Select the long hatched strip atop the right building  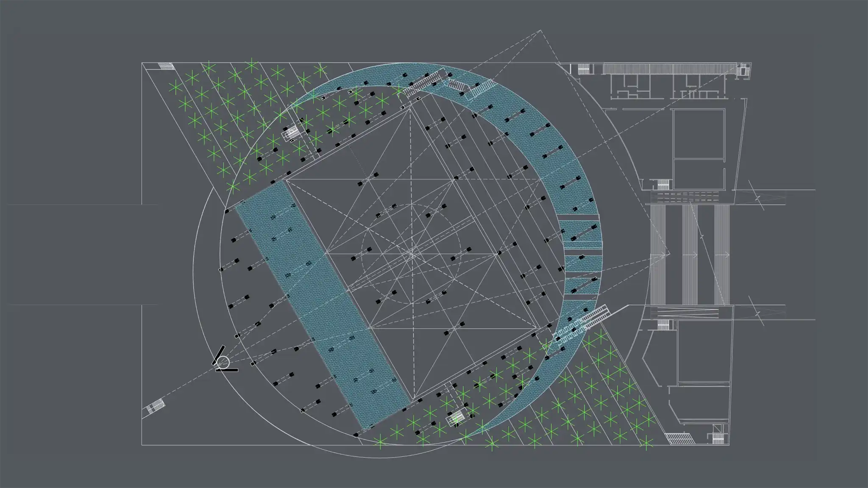pyautogui.click(x=670, y=69)
